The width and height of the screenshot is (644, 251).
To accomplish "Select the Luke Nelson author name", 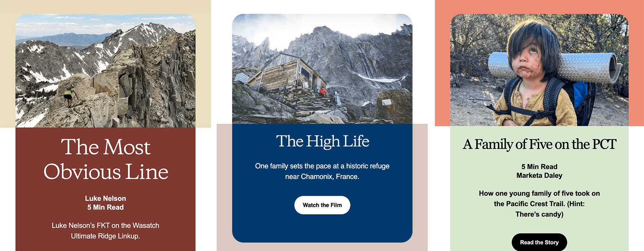I will coord(105,199).
